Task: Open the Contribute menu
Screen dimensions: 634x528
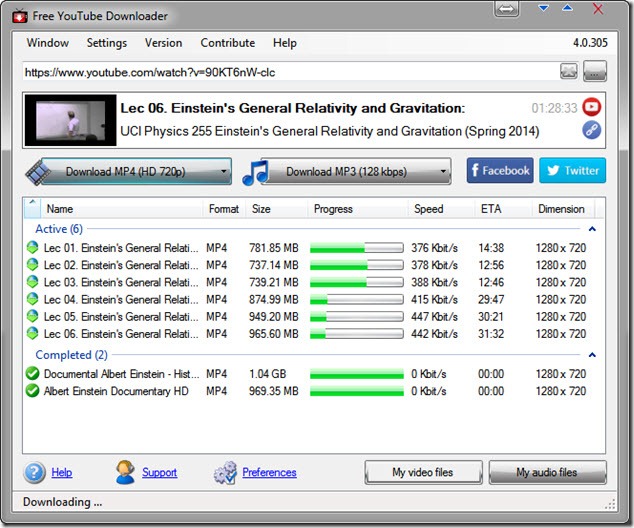Action: (x=227, y=43)
